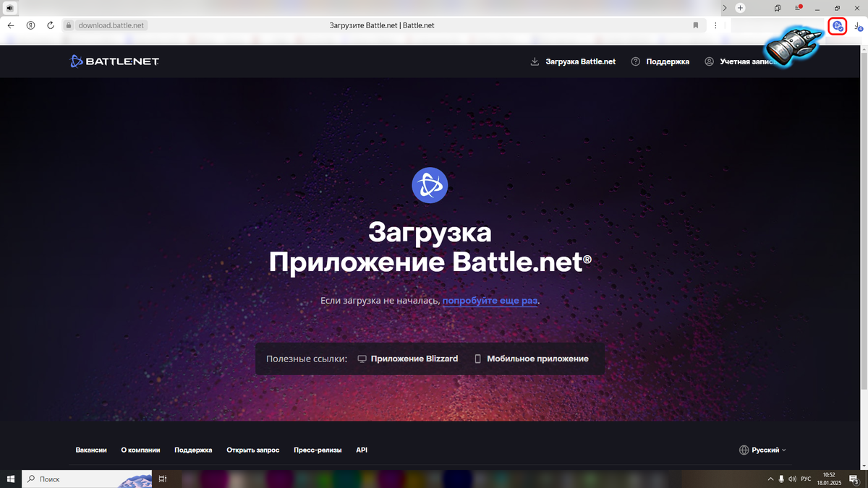868x488 pixels.
Task: Expand hidden system tray icons chevron
Action: 770,479
